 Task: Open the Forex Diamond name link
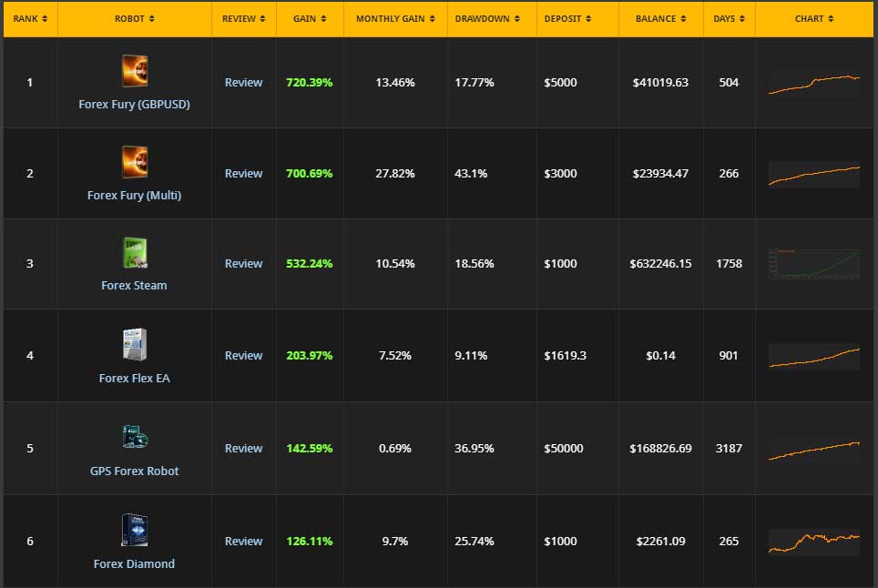pos(135,563)
